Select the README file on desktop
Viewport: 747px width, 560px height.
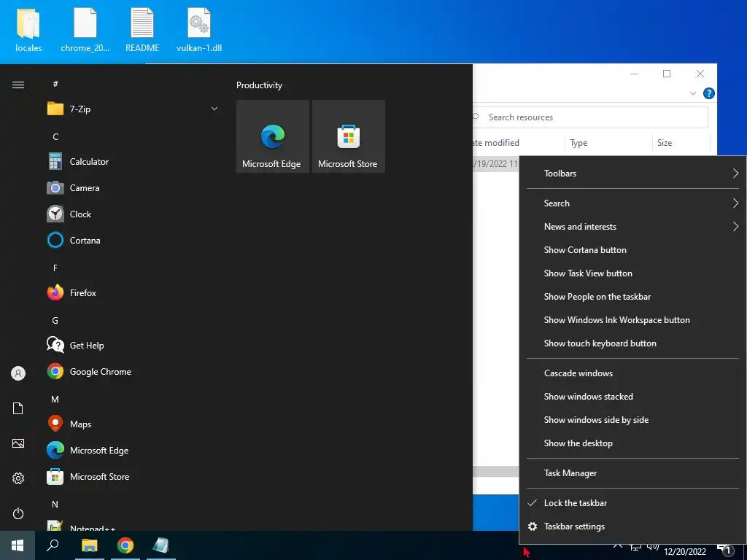pos(142,29)
